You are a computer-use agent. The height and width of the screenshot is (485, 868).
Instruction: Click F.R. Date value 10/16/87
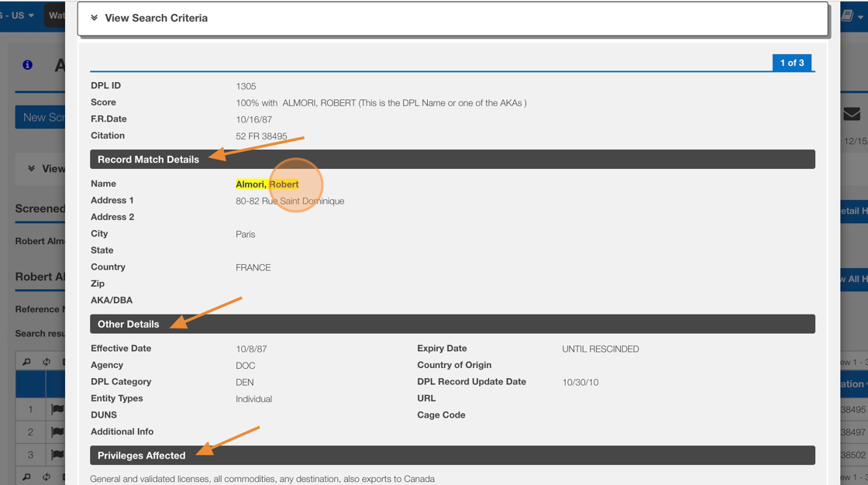pos(254,119)
